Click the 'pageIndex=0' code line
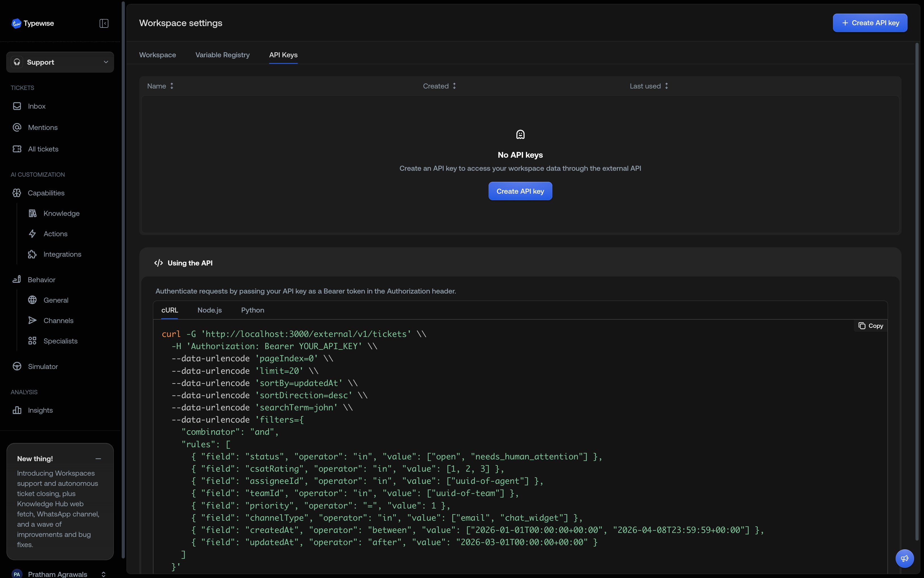Screen dimensions: 924x578 click(x=252, y=358)
